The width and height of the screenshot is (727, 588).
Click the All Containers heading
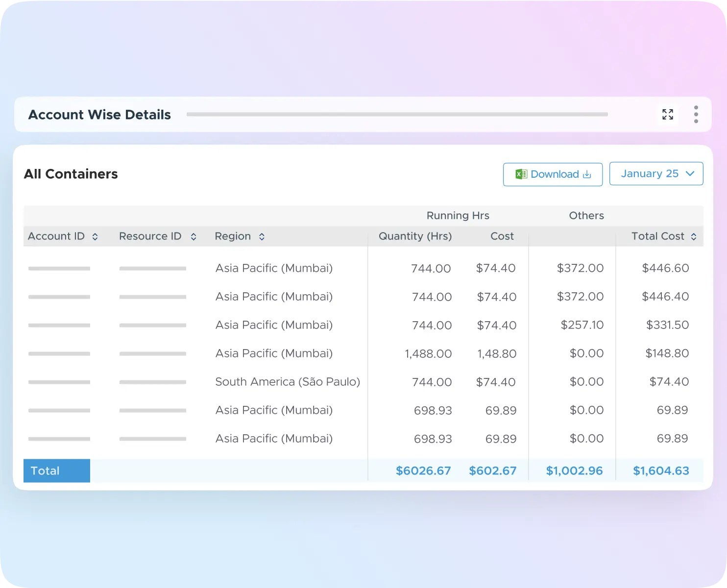click(71, 174)
